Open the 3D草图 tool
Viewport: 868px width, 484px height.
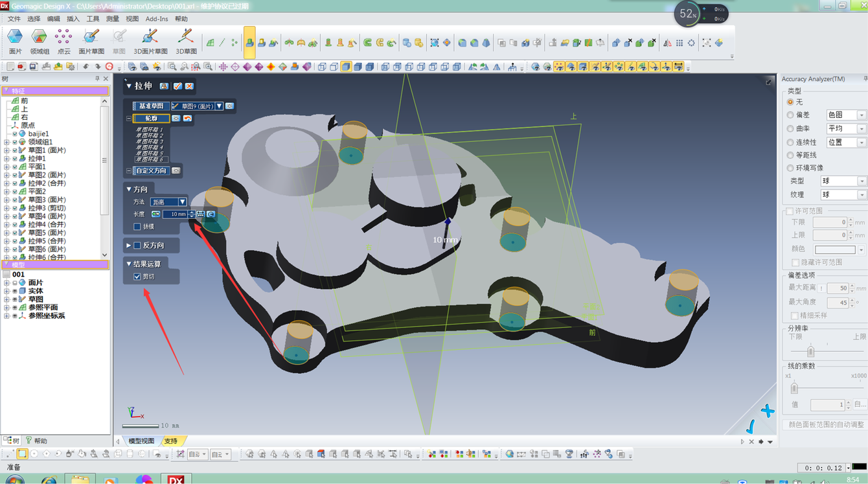tap(186, 41)
